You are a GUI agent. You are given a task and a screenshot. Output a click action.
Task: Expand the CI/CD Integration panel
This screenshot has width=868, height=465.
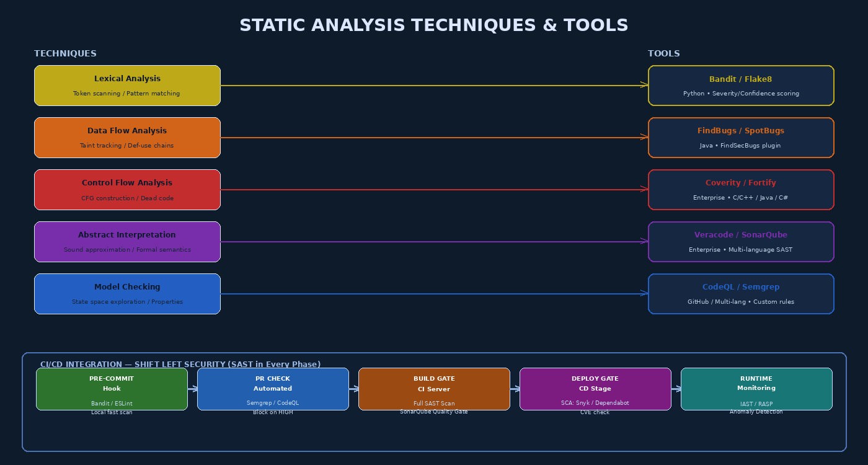(180, 365)
